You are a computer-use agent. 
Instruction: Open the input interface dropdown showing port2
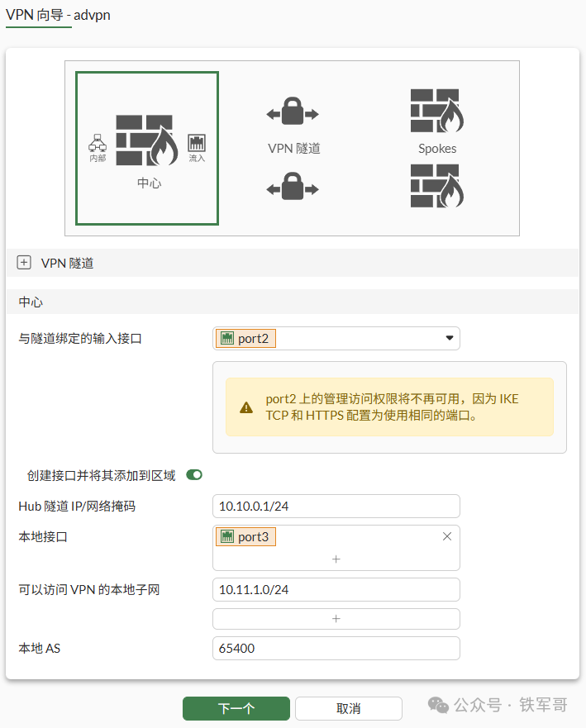(449, 338)
